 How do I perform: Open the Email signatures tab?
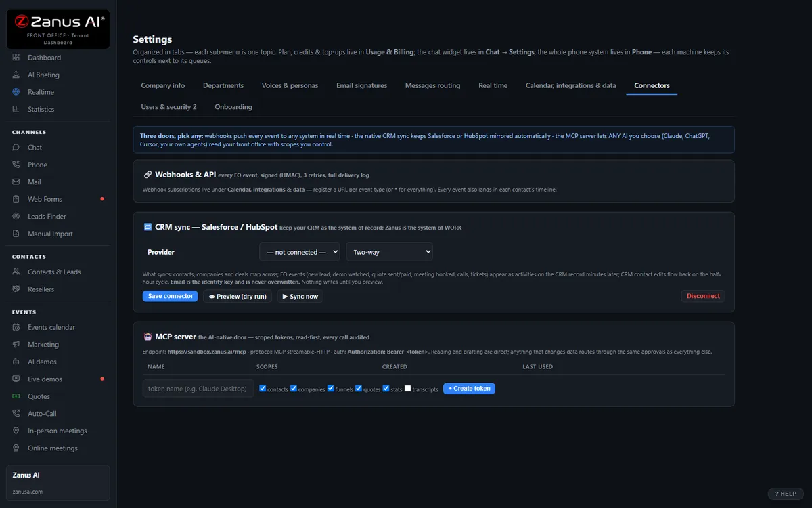coord(362,85)
